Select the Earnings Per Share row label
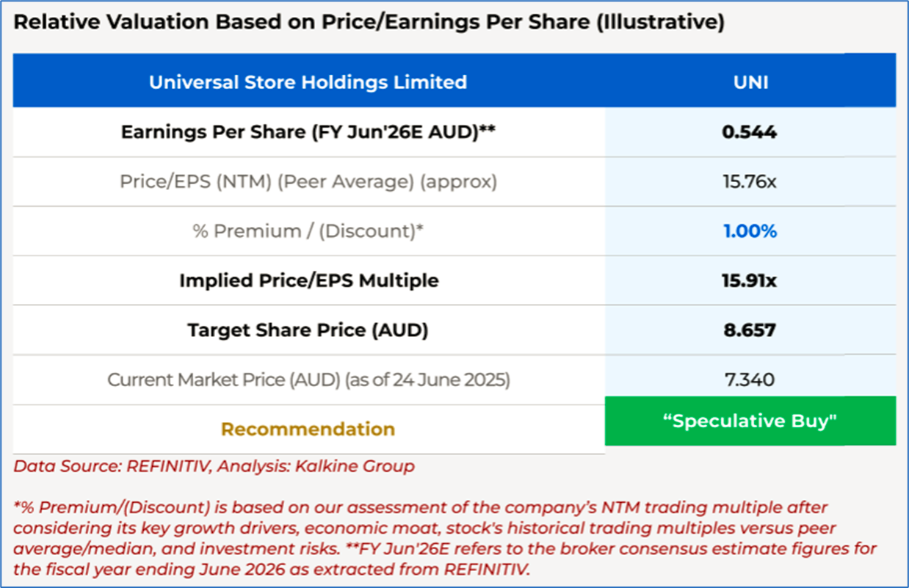 tap(308, 132)
